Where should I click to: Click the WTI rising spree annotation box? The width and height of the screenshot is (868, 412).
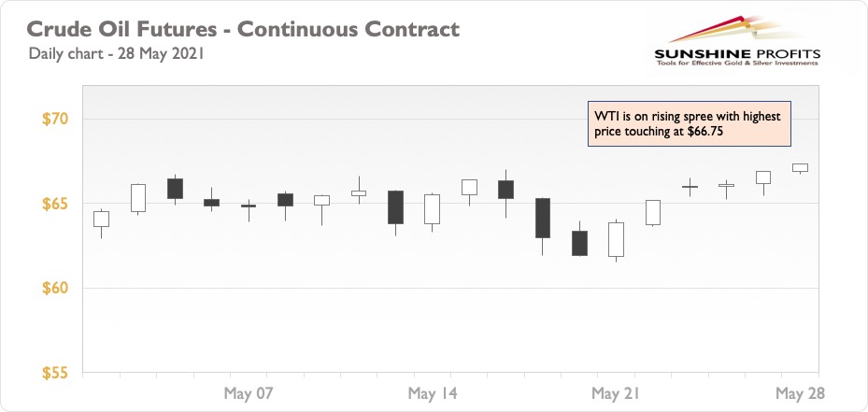[x=690, y=123]
